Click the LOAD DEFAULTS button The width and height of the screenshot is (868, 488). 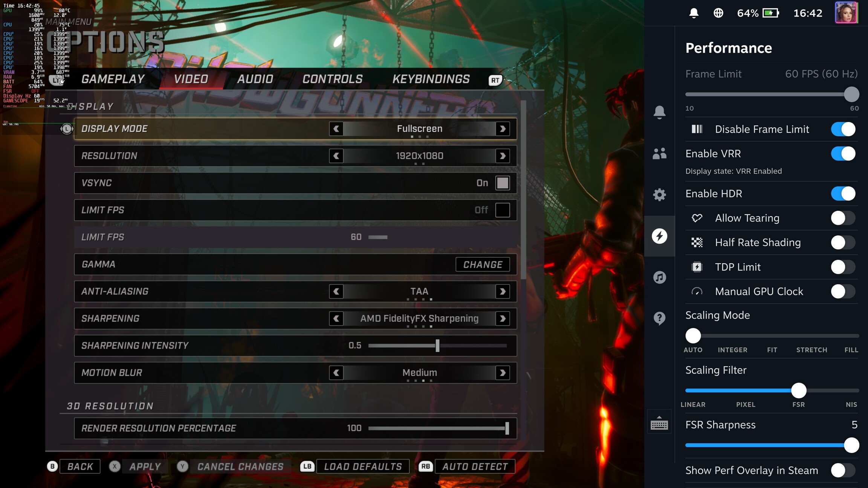(362, 467)
